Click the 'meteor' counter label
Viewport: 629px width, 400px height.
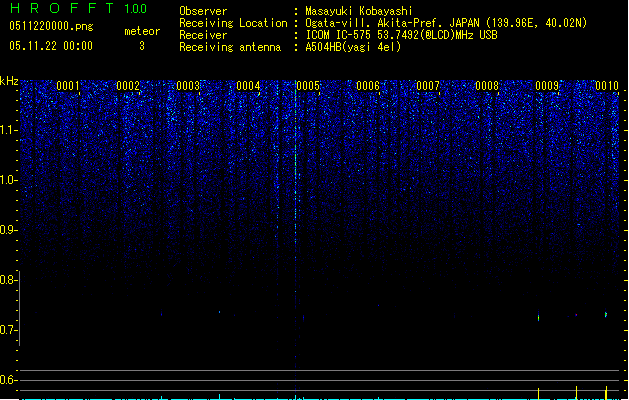142,31
